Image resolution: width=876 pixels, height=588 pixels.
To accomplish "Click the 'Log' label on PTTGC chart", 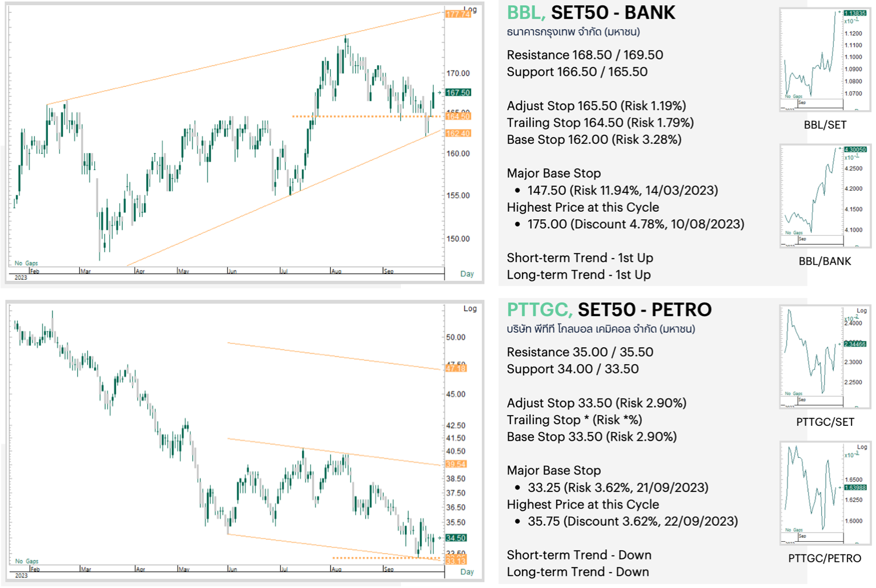I will (470, 309).
